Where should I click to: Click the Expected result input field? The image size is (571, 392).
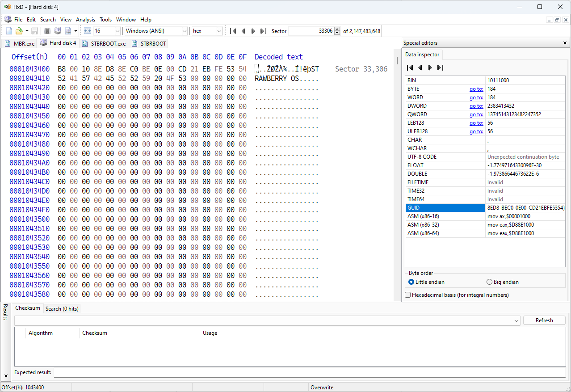pos(310,372)
